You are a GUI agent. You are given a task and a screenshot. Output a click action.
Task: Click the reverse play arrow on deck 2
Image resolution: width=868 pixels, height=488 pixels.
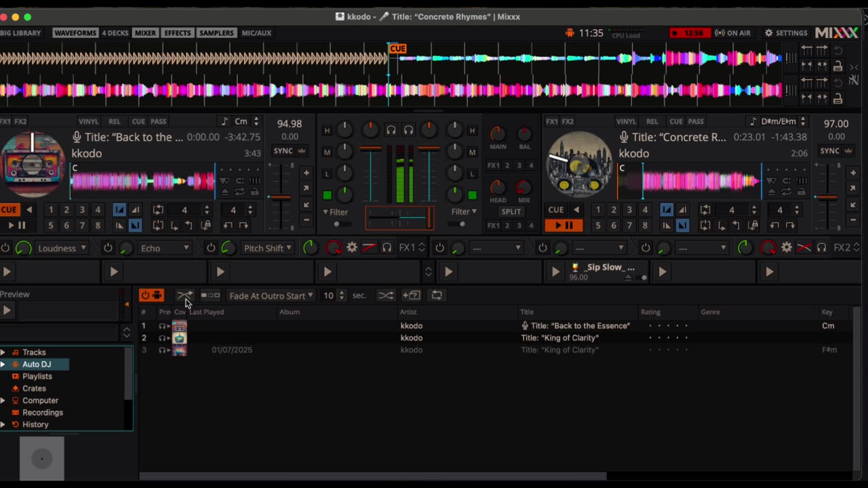[x=576, y=210]
